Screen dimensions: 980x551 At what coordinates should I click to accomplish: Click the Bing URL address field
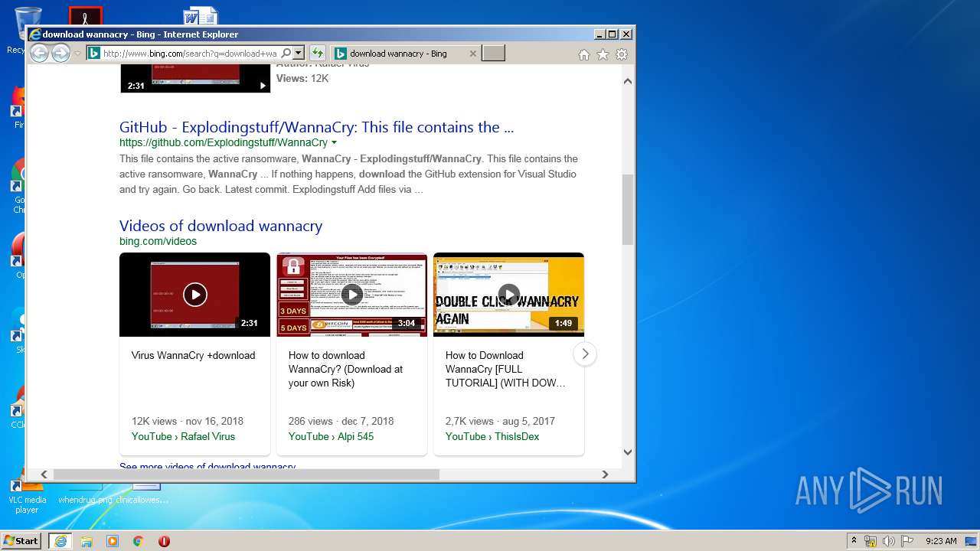[190, 54]
